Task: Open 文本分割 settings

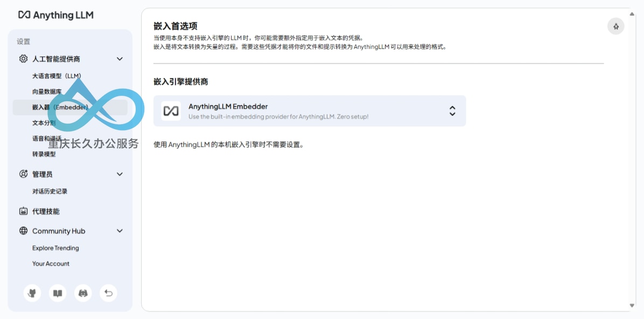Action: 44,123
